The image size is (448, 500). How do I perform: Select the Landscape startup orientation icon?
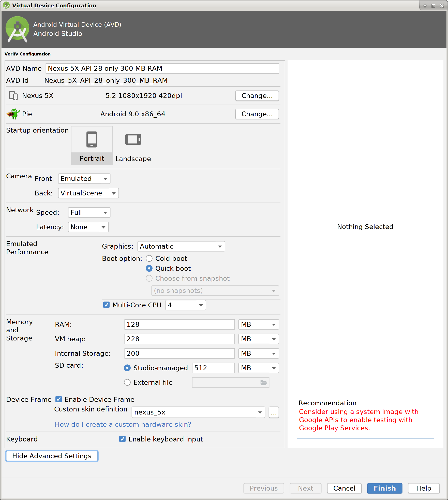click(x=133, y=139)
